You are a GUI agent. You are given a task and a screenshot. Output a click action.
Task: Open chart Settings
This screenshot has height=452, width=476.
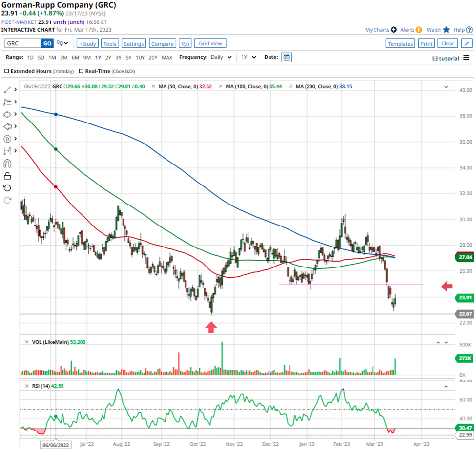tap(134, 43)
